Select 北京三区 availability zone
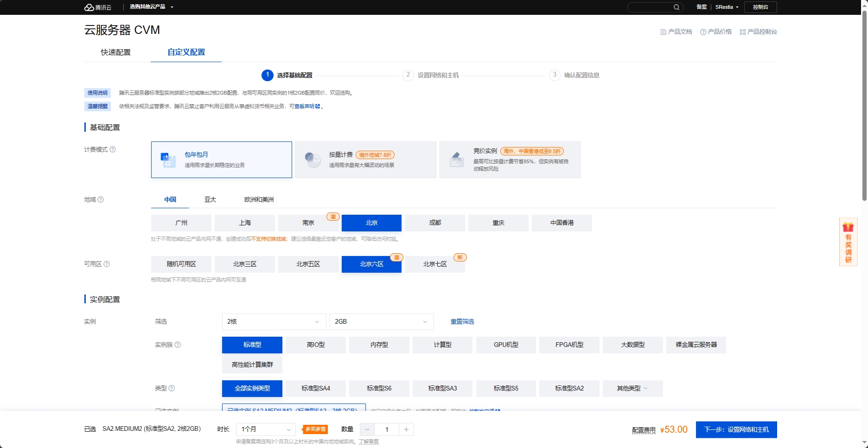Image resolution: width=868 pixels, height=448 pixels. tap(245, 264)
